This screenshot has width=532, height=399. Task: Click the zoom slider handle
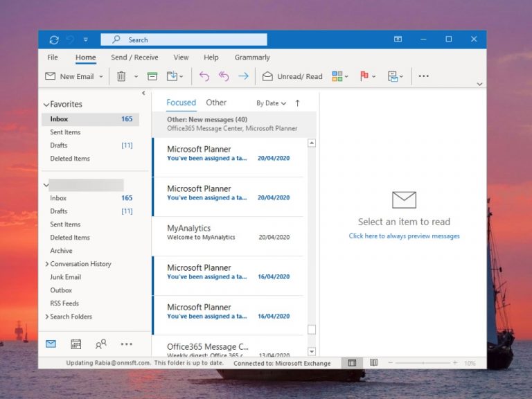pyautogui.click(x=423, y=363)
